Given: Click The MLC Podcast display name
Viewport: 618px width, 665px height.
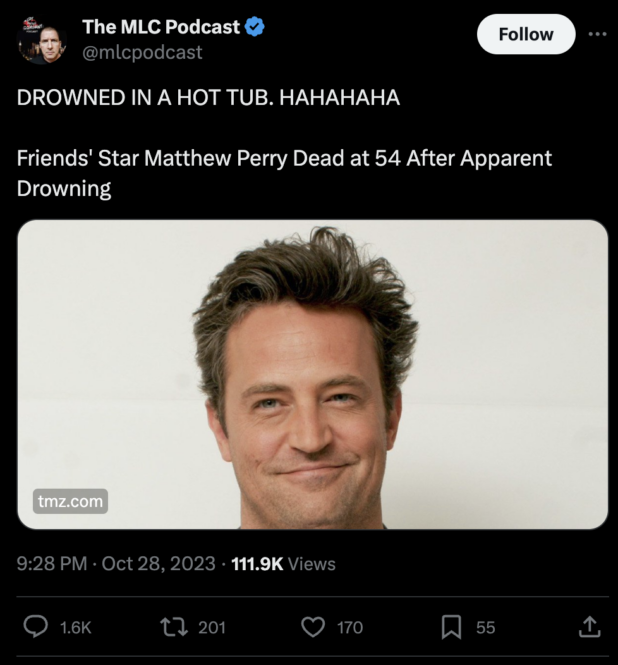Looking at the screenshot, I should [x=160, y=28].
